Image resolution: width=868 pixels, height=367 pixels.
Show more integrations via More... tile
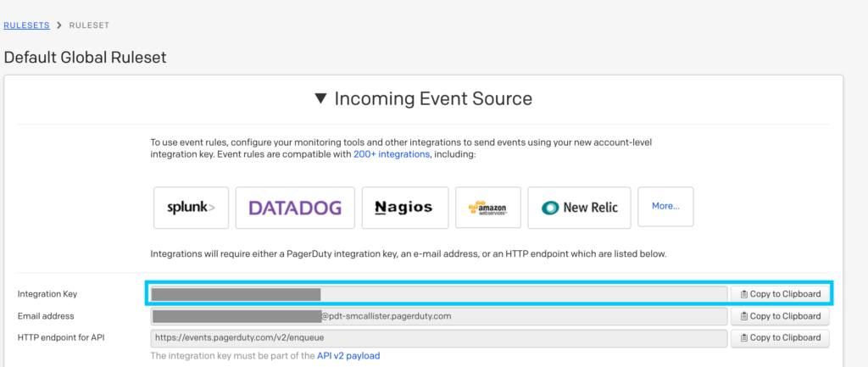pyautogui.click(x=665, y=206)
